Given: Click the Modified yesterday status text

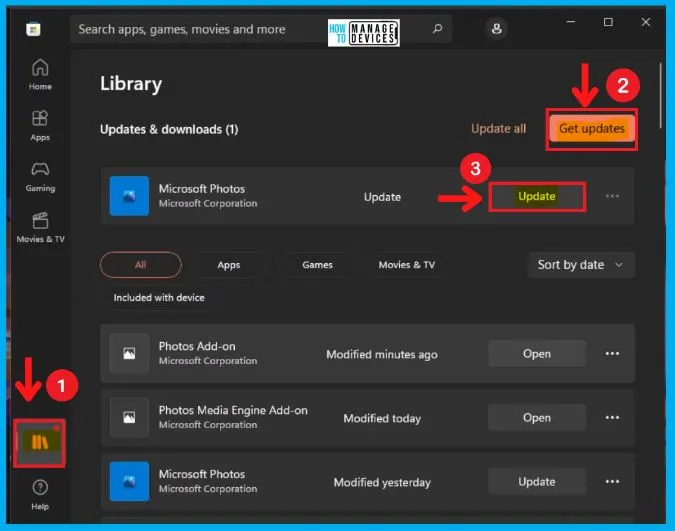Looking at the screenshot, I should coord(382,482).
